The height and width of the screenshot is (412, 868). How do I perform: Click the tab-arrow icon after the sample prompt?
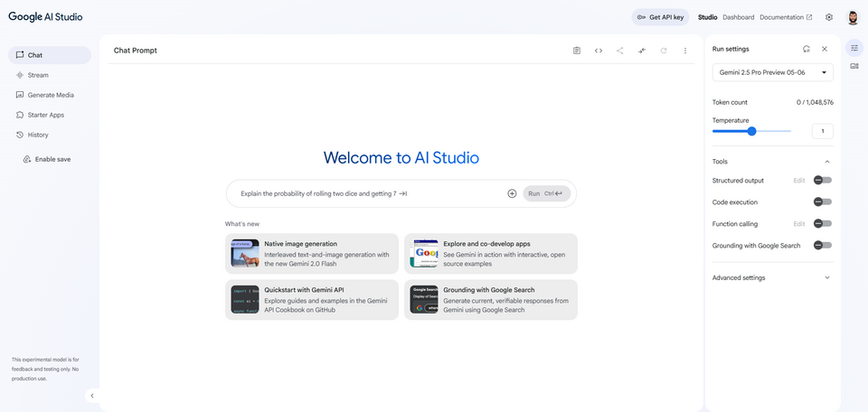point(403,193)
